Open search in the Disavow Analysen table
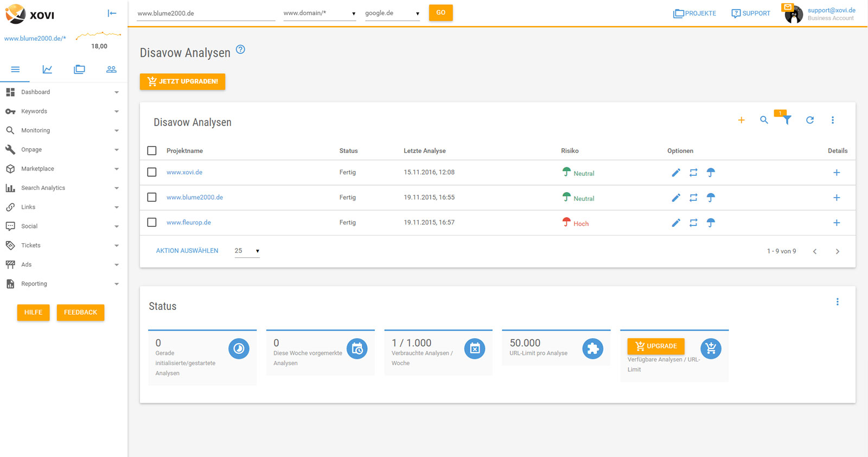The image size is (868, 457). pos(764,120)
